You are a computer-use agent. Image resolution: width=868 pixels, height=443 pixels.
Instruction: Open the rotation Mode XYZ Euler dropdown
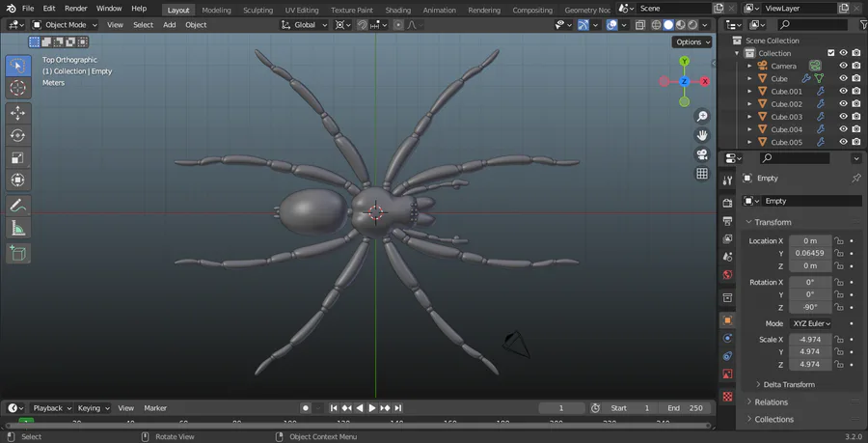811,323
